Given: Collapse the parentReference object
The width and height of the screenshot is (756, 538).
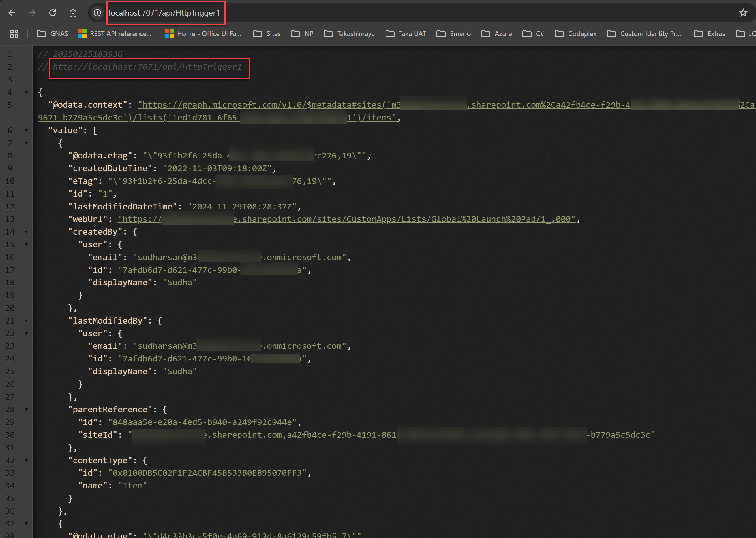Looking at the screenshot, I should 26,409.
